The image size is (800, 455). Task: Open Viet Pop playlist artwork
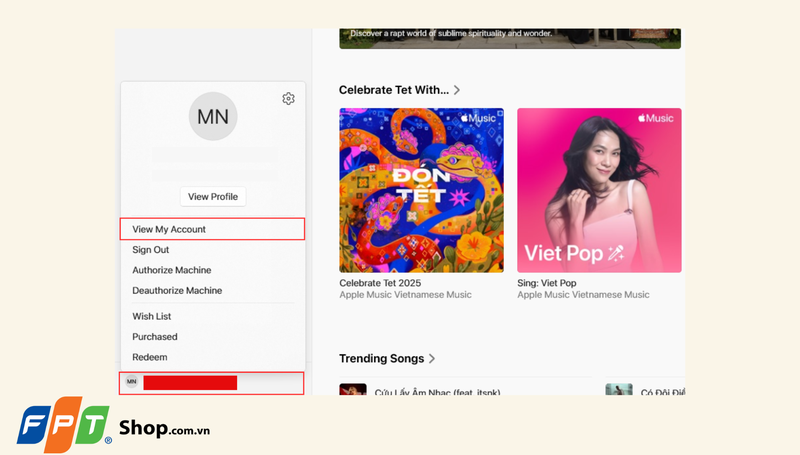(x=599, y=190)
